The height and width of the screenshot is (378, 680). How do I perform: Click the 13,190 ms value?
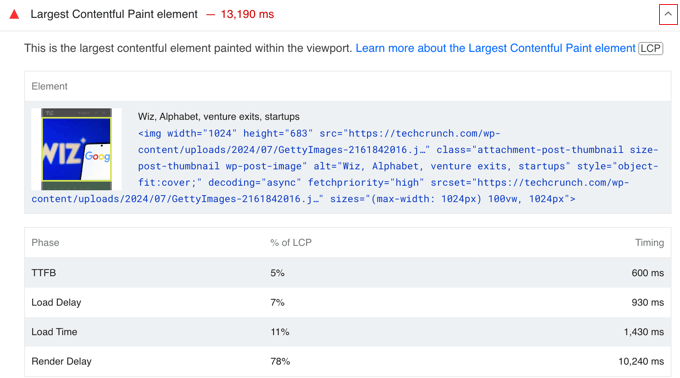point(247,14)
